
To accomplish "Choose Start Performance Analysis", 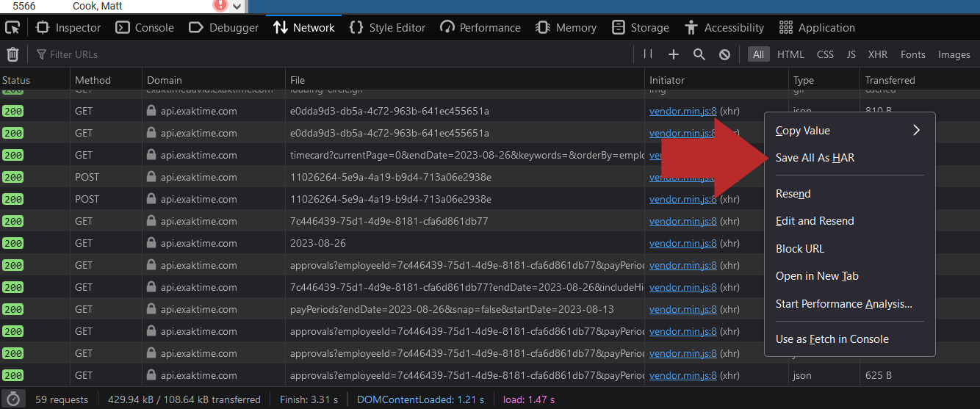I will click(849, 304).
